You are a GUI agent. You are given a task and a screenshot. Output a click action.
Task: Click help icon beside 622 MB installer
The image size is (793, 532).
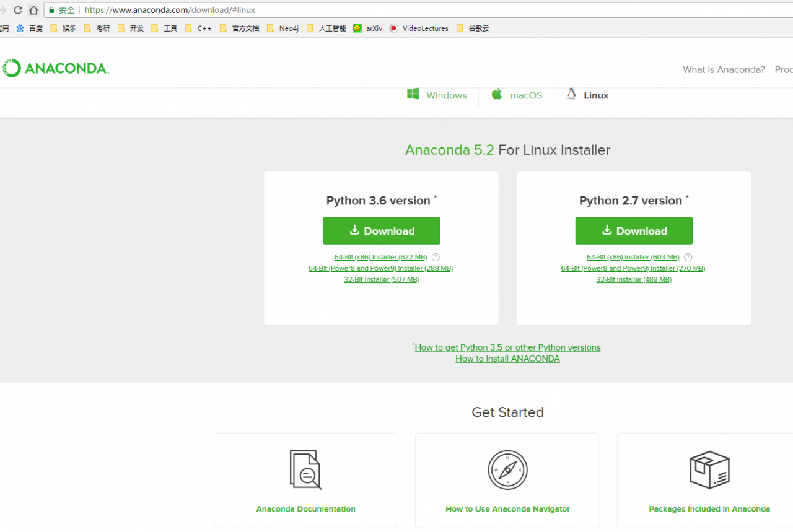pyautogui.click(x=436, y=257)
